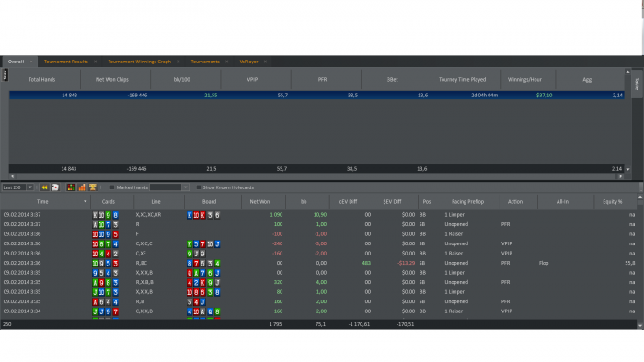Click the orange bar chart icon

click(82, 187)
